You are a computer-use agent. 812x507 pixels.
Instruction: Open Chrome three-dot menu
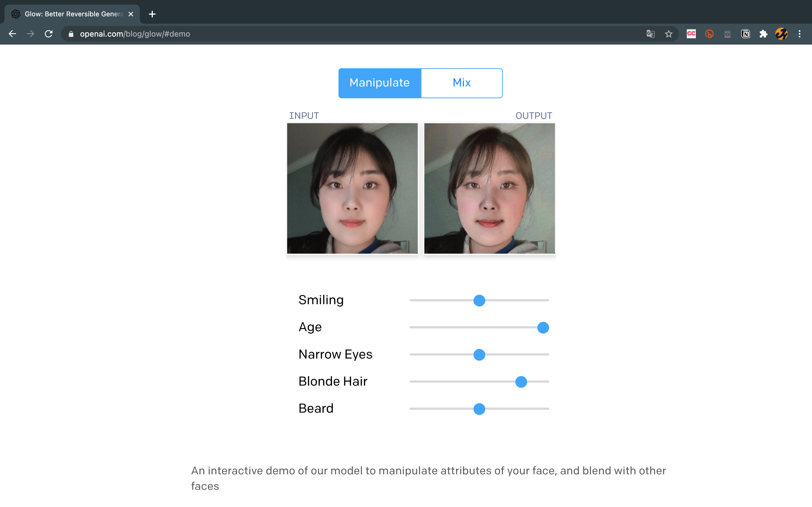tap(800, 34)
